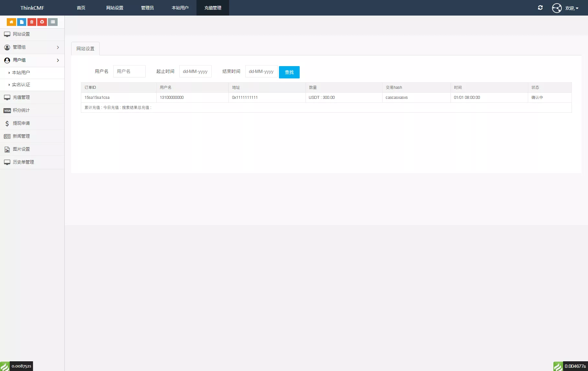Click the ThinkCMF logo link
This screenshot has height=371, width=588.
pyautogui.click(x=32, y=8)
